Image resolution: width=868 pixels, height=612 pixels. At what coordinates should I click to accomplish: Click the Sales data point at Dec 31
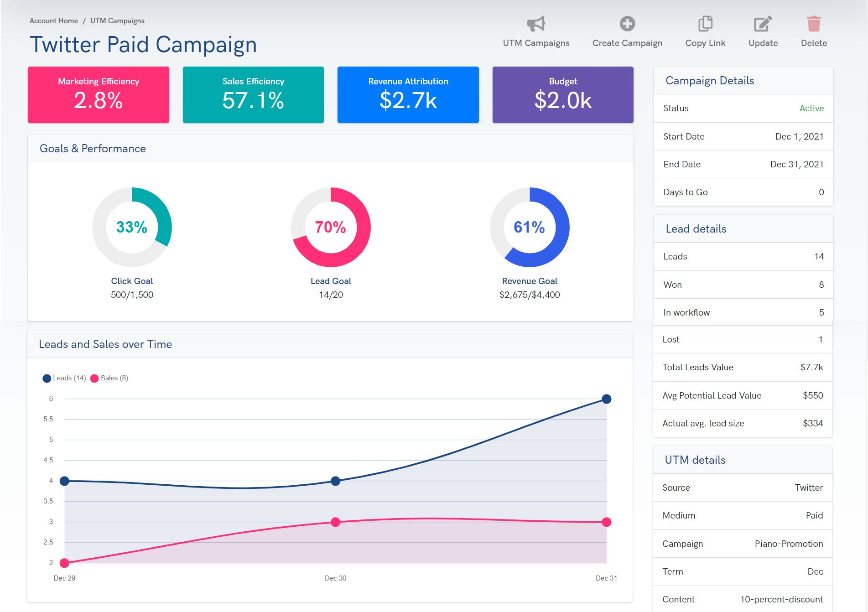pos(606,522)
